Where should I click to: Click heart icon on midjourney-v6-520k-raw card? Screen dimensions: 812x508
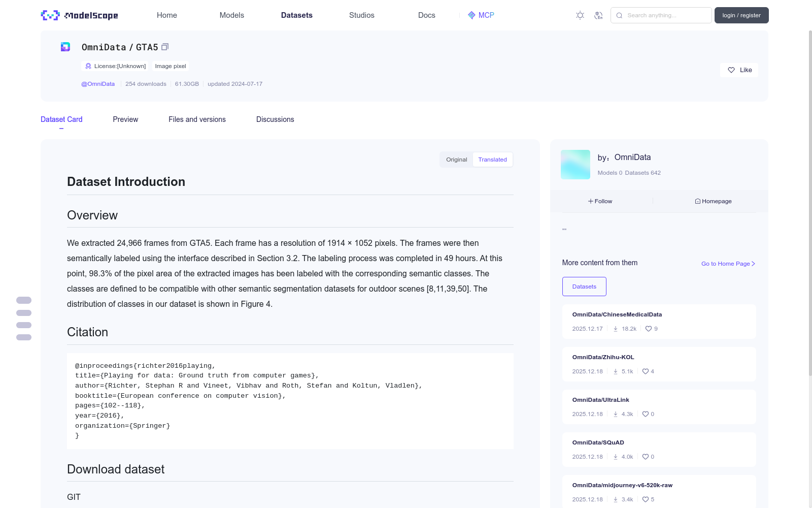pyautogui.click(x=646, y=499)
